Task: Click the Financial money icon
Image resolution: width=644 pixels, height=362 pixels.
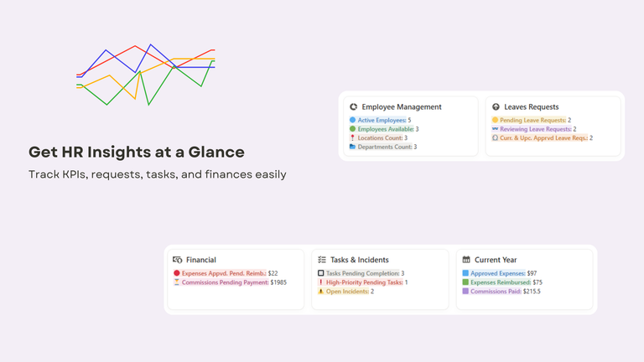Action: (177, 260)
